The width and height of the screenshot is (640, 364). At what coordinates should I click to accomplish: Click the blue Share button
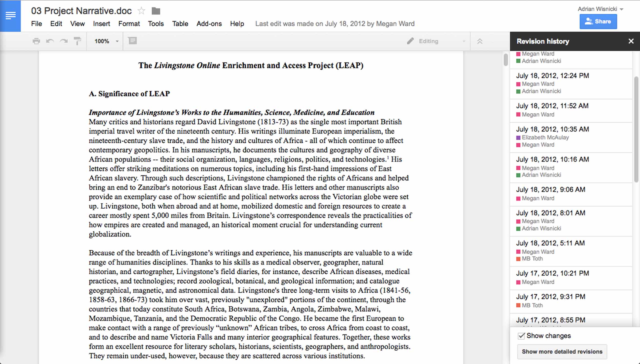(x=598, y=22)
